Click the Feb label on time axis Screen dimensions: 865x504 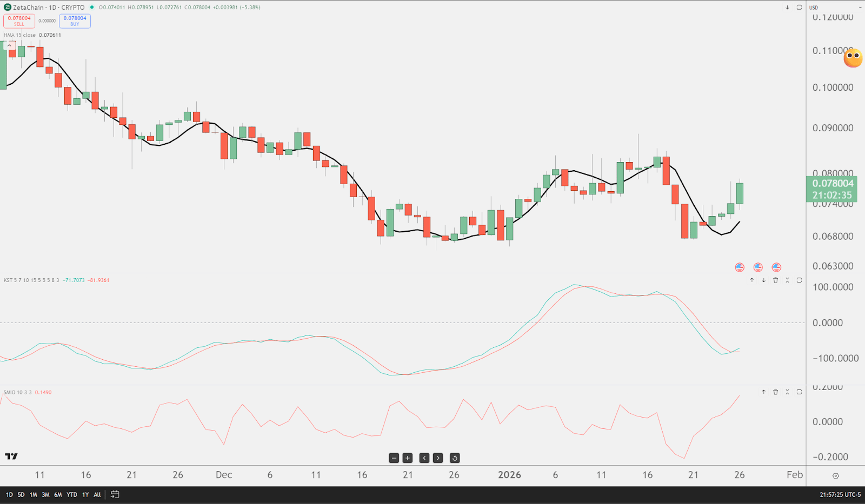(x=795, y=475)
